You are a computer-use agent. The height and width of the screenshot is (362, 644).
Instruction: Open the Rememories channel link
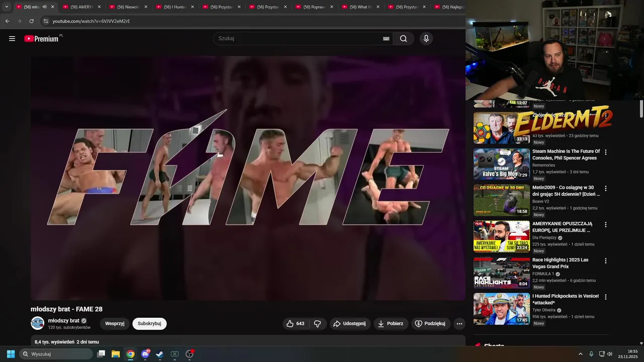coord(544,165)
